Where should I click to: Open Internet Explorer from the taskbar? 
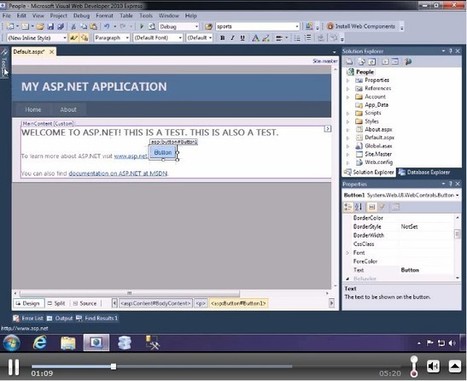click(x=40, y=343)
